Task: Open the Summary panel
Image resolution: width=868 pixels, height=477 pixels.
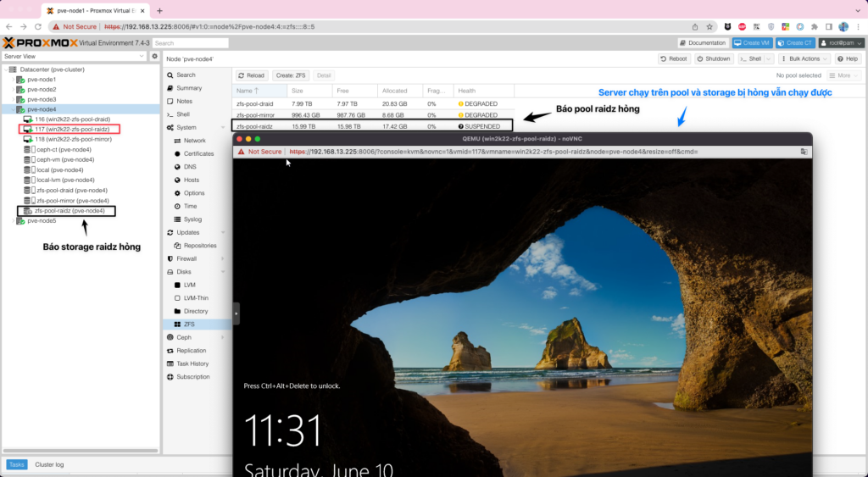Action: [x=189, y=89]
